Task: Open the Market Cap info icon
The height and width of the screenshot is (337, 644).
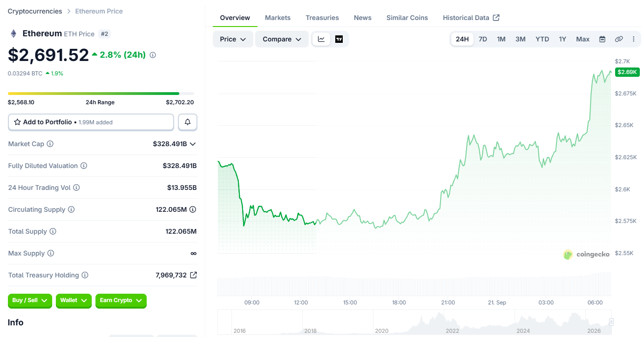Action: 50,144
